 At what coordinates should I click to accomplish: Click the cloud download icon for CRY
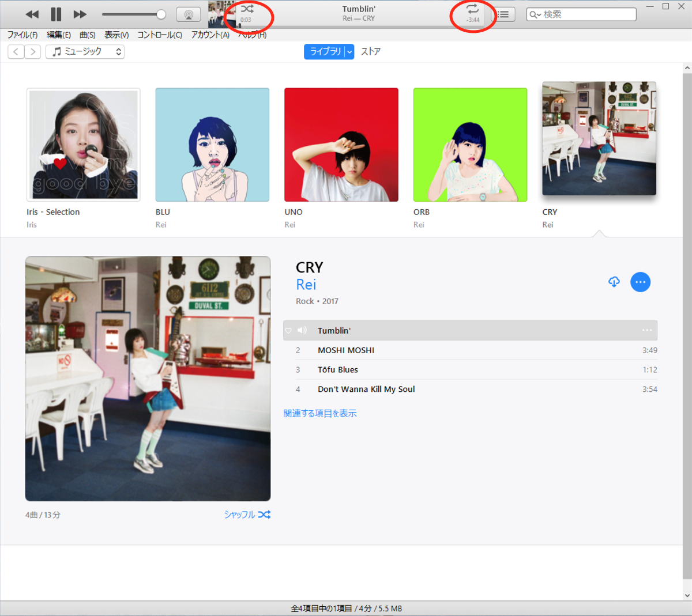pyautogui.click(x=614, y=282)
